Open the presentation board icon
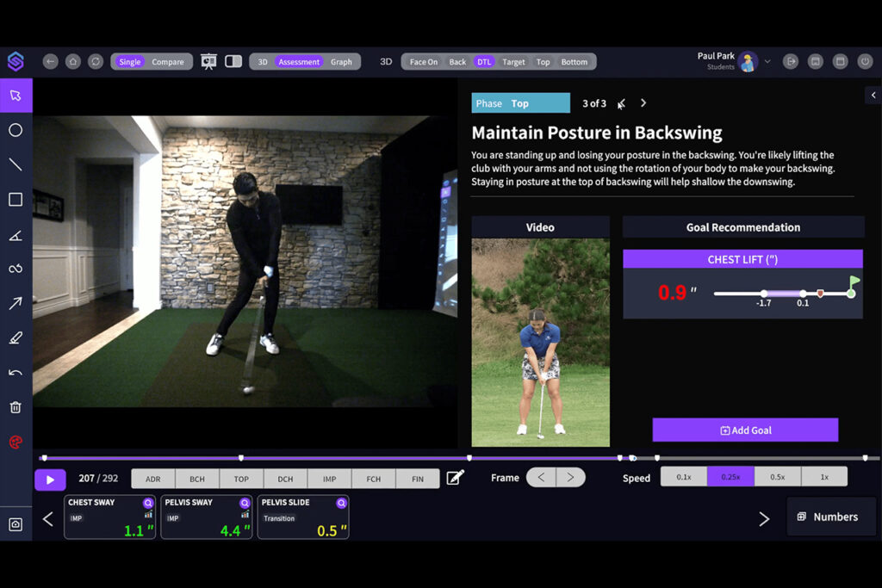This screenshot has height=588, width=882. click(208, 61)
